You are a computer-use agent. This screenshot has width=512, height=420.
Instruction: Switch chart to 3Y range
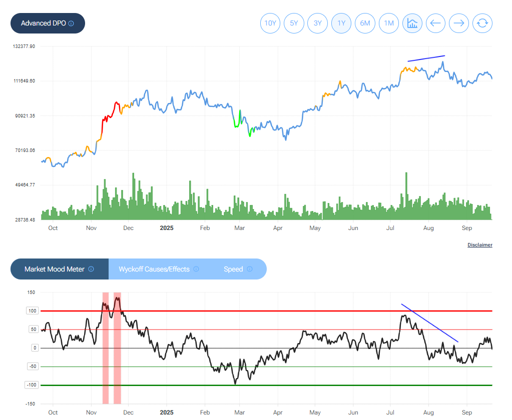coord(317,23)
